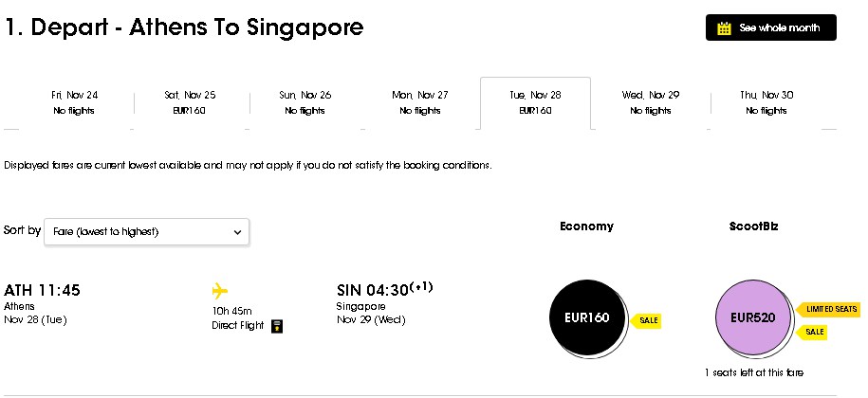Click the Direct Flight label

(x=238, y=326)
